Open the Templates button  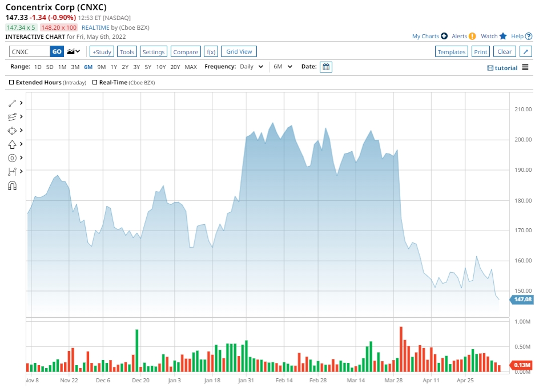451,51
